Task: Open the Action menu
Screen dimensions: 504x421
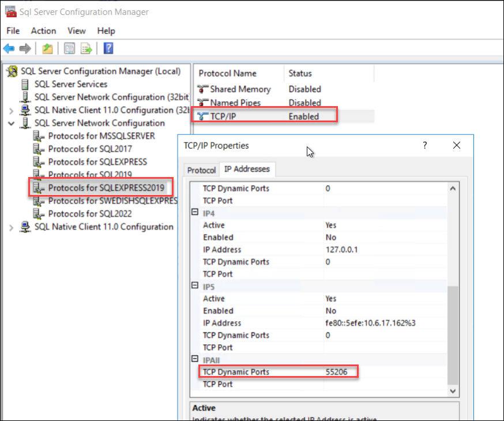Action: (x=43, y=31)
